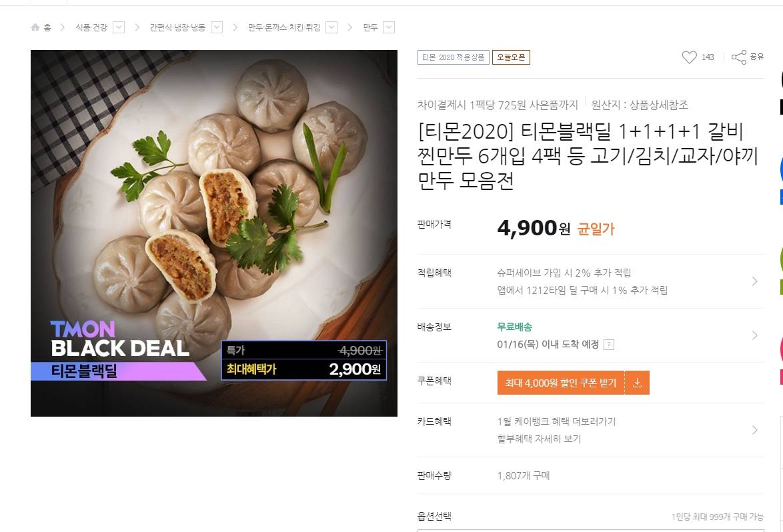Click the dumpling product image

pyautogui.click(x=214, y=233)
